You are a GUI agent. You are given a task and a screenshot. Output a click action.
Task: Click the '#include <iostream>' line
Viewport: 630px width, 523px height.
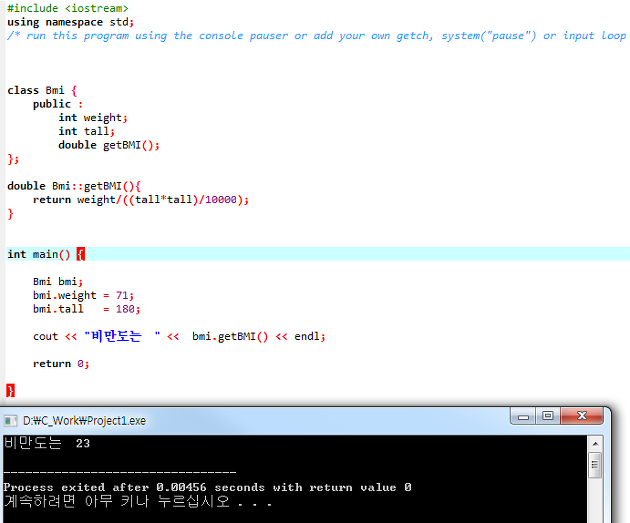[x=68, y=8]
